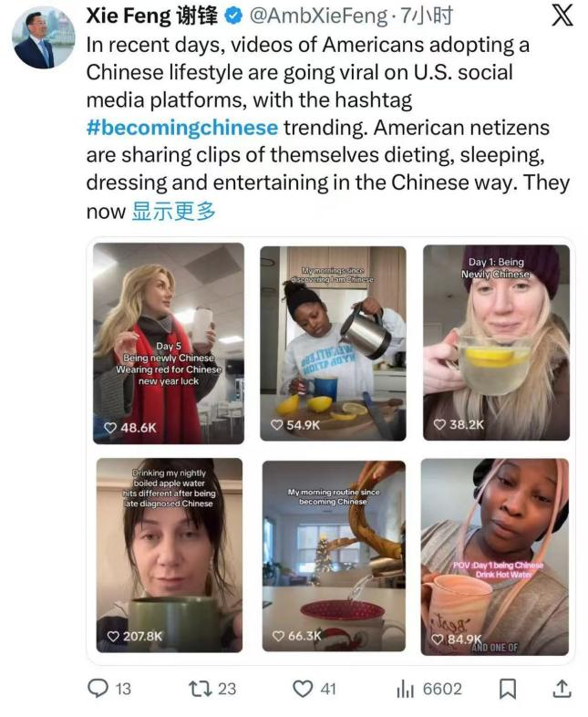Open the 7小时 timestamp
Viewport: 588px width, 717px height.
tap(427, 16)
